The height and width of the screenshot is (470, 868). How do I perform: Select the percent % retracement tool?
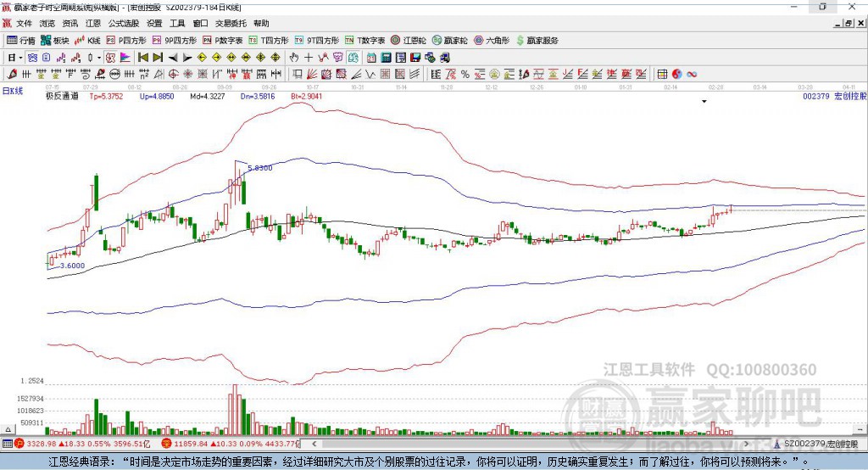[465, 75]
